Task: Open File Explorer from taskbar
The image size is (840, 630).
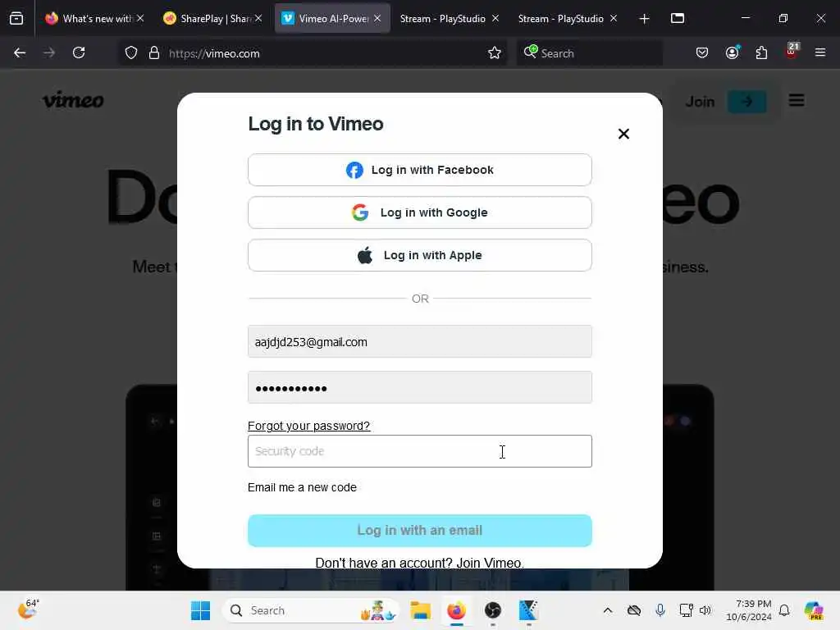Action: pyautogui.click(x=421, y=610)
